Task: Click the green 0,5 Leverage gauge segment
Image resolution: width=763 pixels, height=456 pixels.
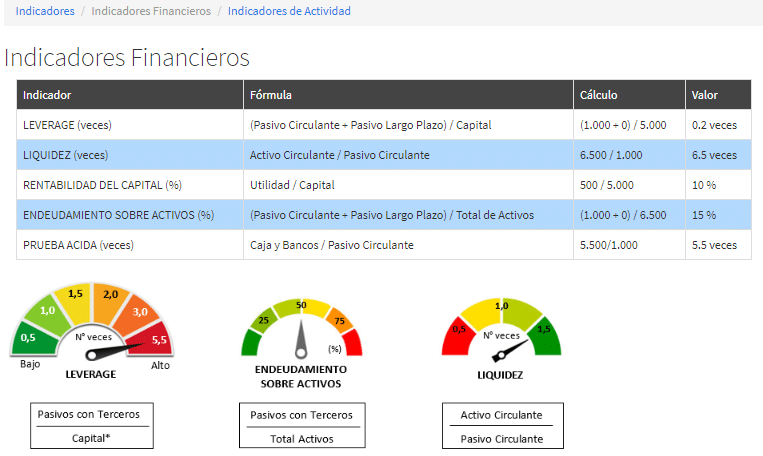Action: (x=28, y=338)
